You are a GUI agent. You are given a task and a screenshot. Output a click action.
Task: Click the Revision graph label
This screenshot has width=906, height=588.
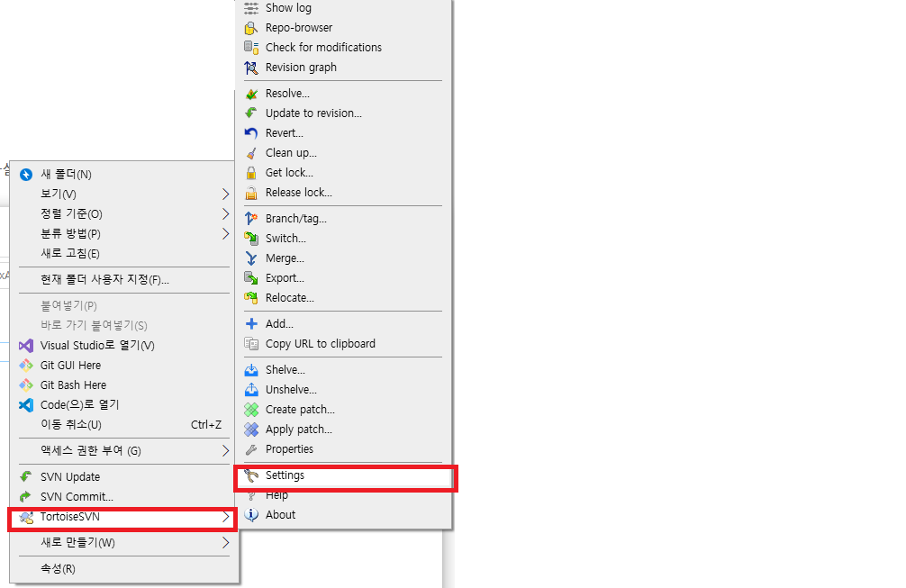coord(301,68)
